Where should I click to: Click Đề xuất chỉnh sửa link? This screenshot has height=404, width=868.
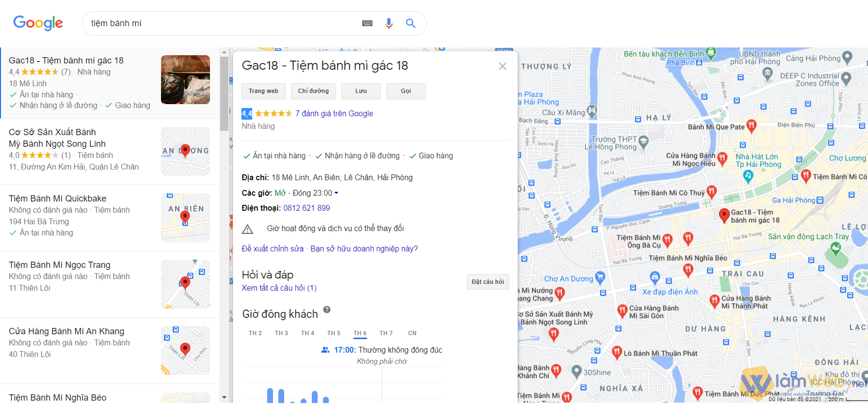273,249
